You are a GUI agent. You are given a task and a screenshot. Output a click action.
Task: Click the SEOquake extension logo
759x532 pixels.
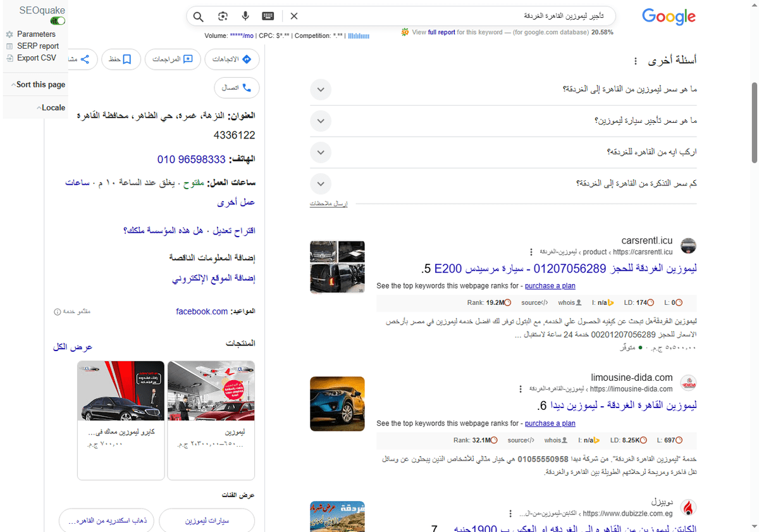point(41,9)
